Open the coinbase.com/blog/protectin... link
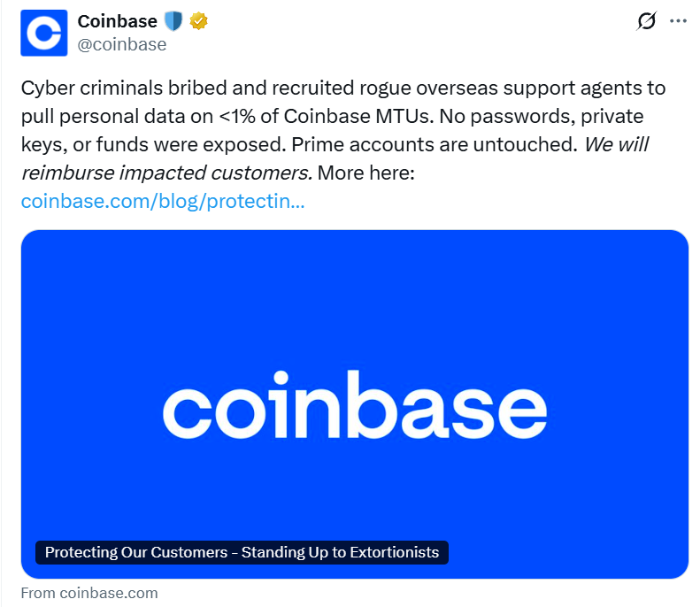The height and width of the screenshot is (607, 700). pos(163,202)
